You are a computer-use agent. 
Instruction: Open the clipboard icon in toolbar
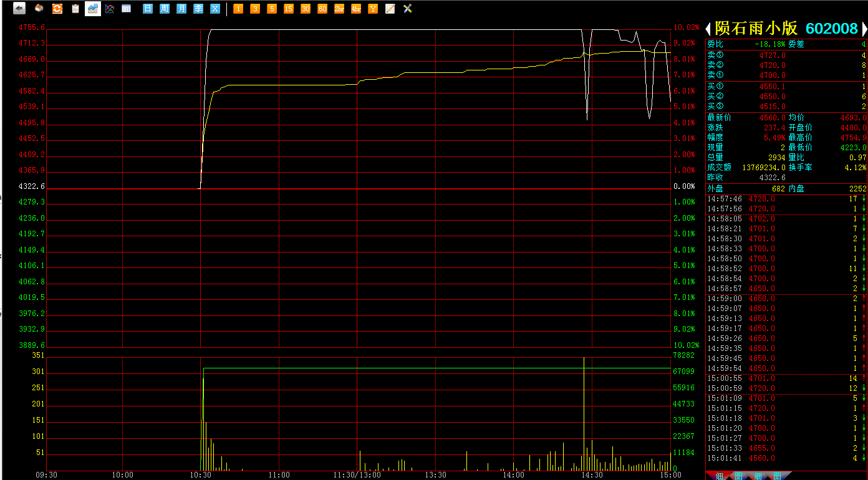click(75, 9)
